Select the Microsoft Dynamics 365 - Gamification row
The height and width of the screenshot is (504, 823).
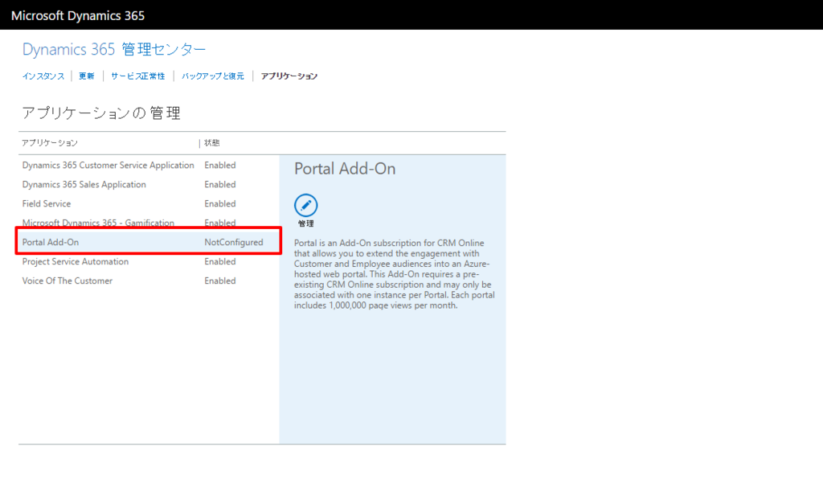(x=149, y=223)
